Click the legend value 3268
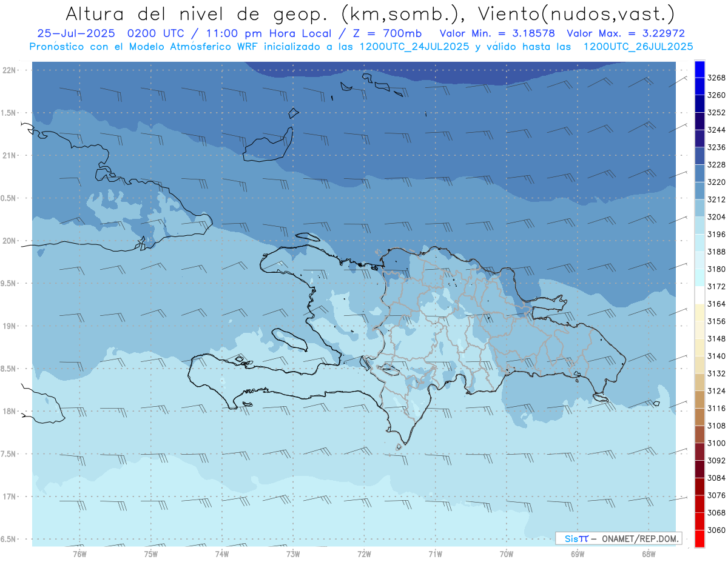728x562 pixels. [716, 78]
